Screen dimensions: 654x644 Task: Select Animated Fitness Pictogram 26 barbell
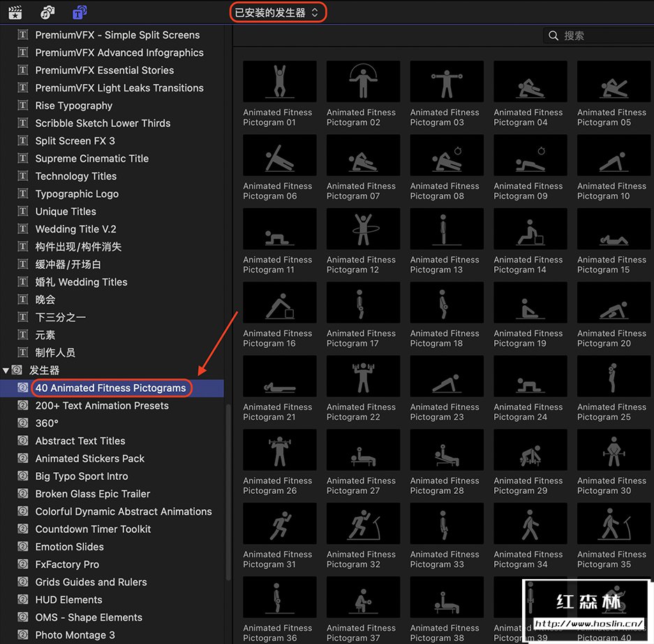click(279, 450)
